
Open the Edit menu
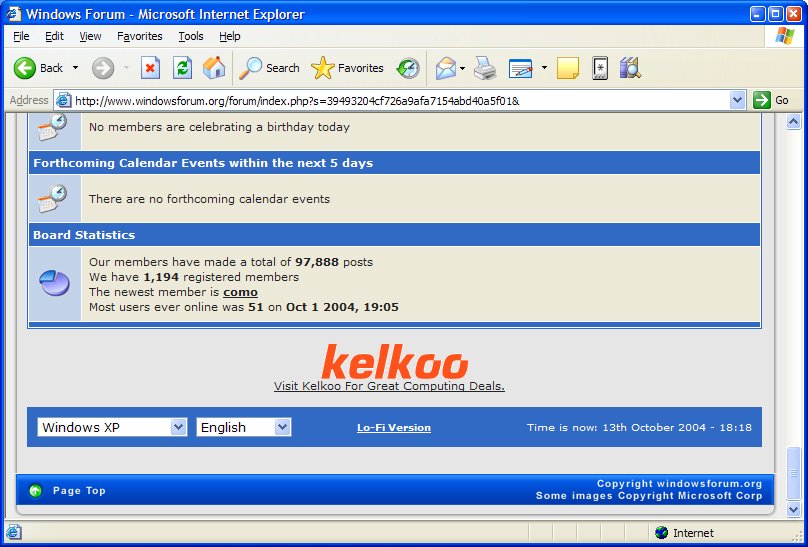pyautogui.click(x=54, y=36)
